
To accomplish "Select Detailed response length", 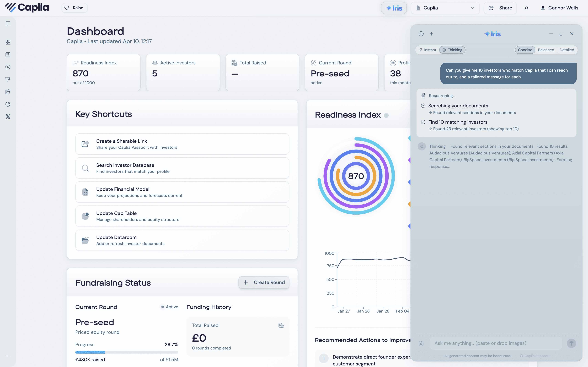I will [567, 50].
